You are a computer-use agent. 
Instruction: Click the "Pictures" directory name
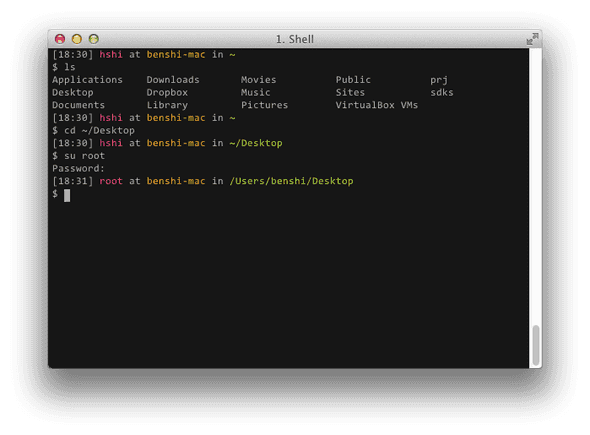pos(264,105)
